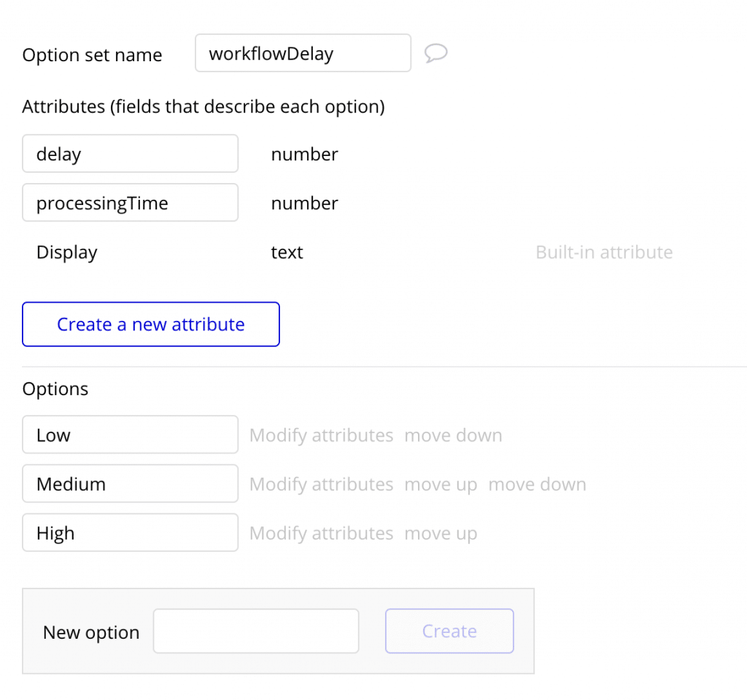The height and width of the screenshot is (700, 747).
Task: Click the New option text box
Action: (x=255, y=631)
